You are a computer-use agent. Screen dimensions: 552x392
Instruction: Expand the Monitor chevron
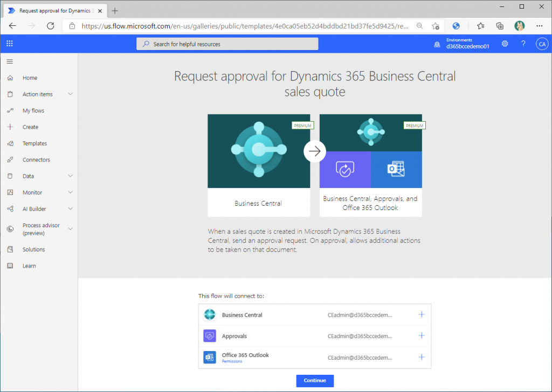71,192
